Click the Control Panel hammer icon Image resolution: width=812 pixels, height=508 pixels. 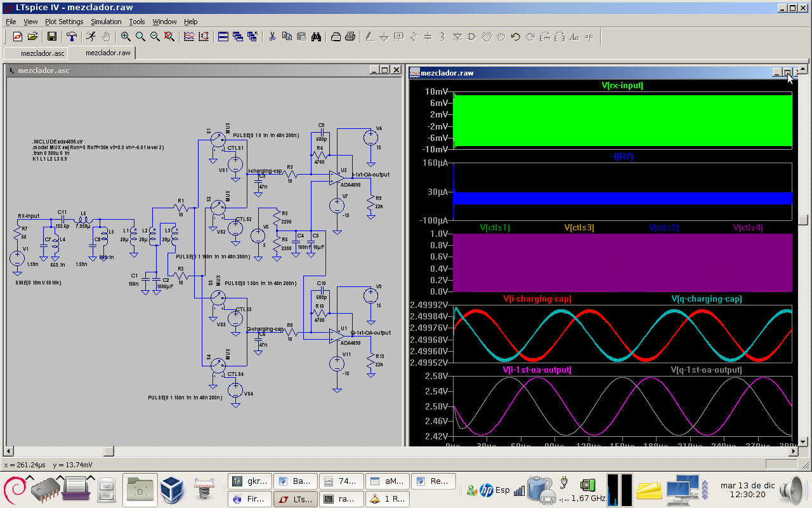pyautogui.click(x=72, y=37)
